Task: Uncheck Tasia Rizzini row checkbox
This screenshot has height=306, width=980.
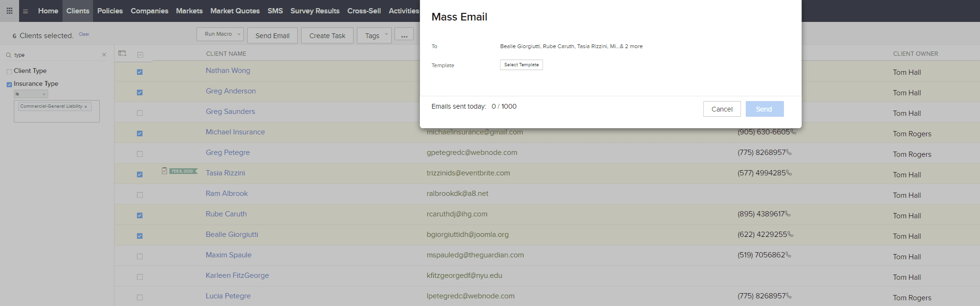Action: [x=140, y=174]
